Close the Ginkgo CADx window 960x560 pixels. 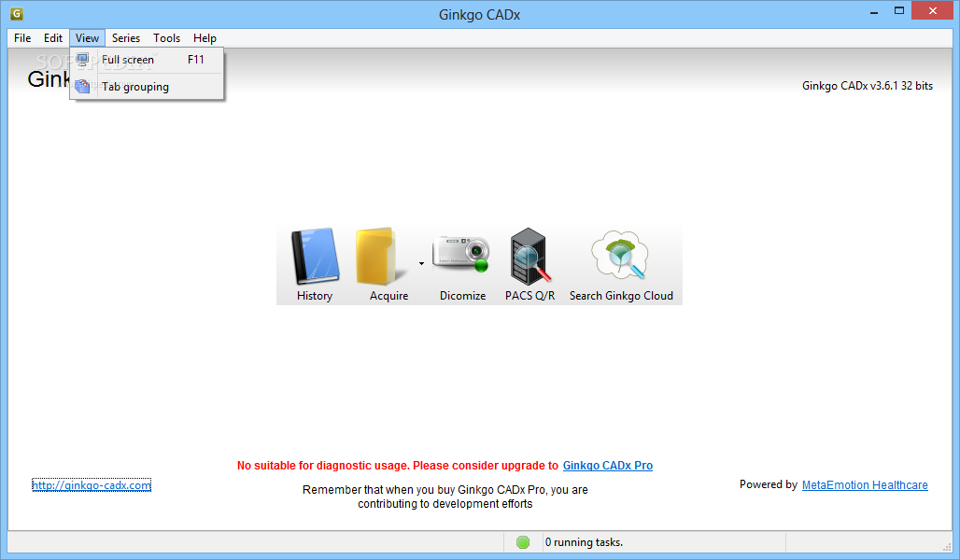[x=932, y=11]
